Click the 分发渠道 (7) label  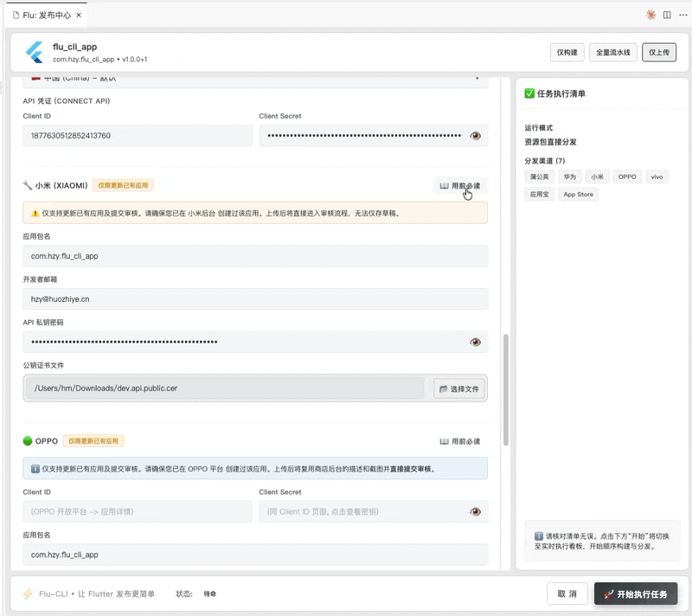(545, 161)
